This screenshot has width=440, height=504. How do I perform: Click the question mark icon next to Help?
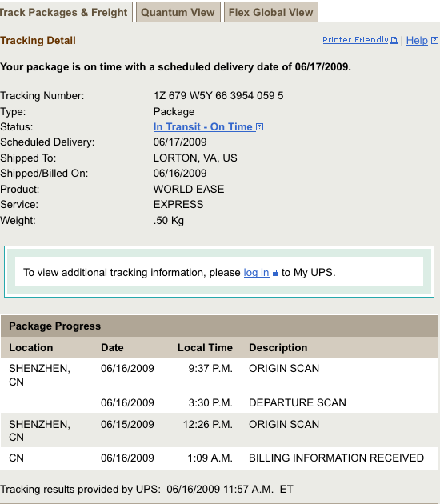(434, 40)
